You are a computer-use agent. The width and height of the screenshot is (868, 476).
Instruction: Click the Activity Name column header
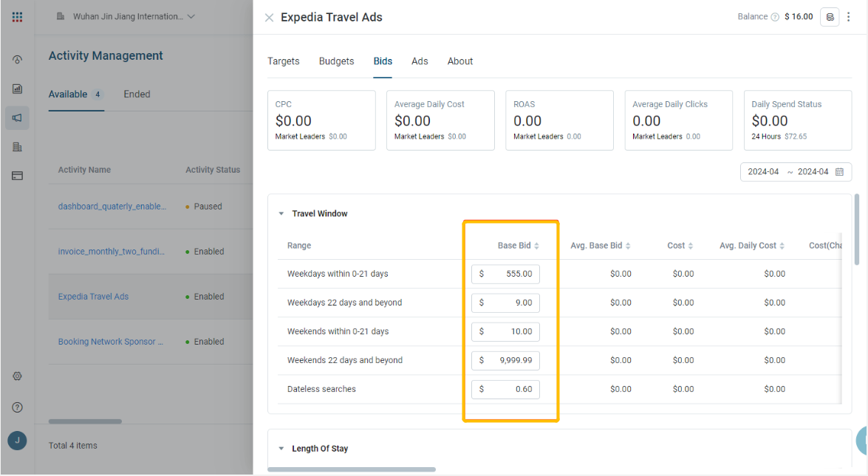point(84,170)
